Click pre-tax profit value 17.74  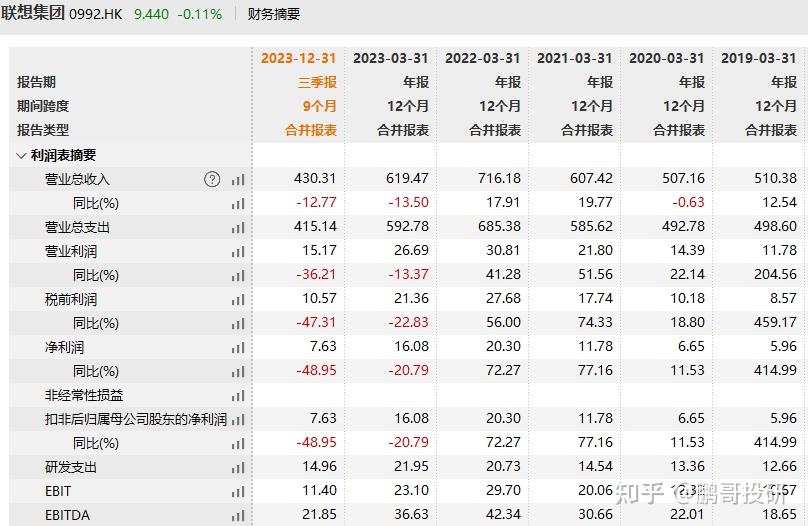(596, 298)
